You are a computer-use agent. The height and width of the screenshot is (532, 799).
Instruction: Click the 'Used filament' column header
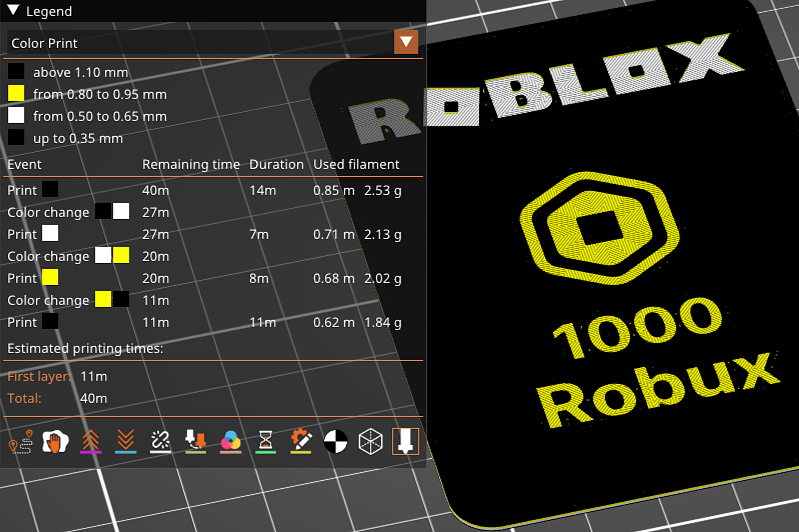point(356,165)
